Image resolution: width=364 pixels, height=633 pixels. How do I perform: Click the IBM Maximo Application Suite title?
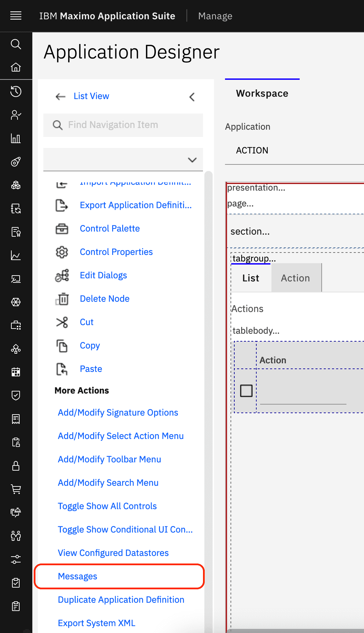[107, 16]
